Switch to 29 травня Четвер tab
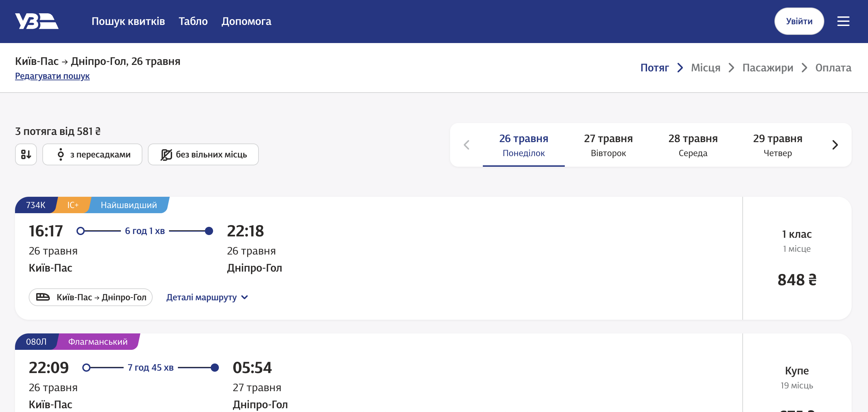Screen dimensions: 868x412 pyautogui.click(x=778, y=145)
